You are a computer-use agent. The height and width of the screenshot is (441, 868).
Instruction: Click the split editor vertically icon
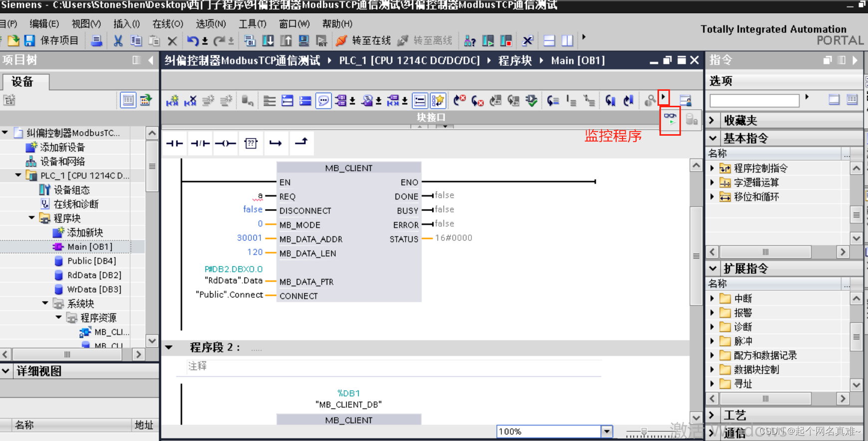(567, 41)
